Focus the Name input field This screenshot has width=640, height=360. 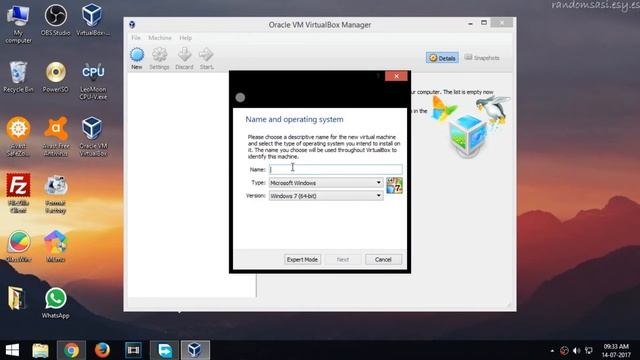(x=336, y=169)
